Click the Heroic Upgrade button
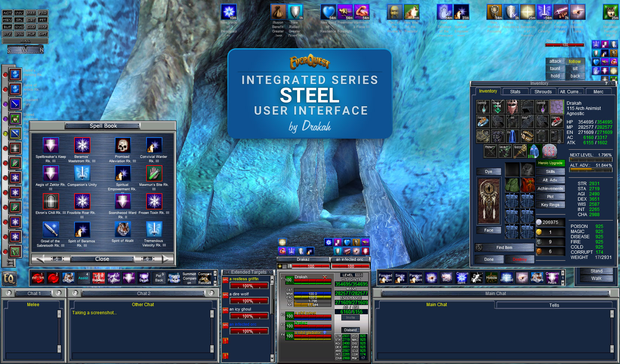This screenshot has height=364, width=620. click(550, 163)
